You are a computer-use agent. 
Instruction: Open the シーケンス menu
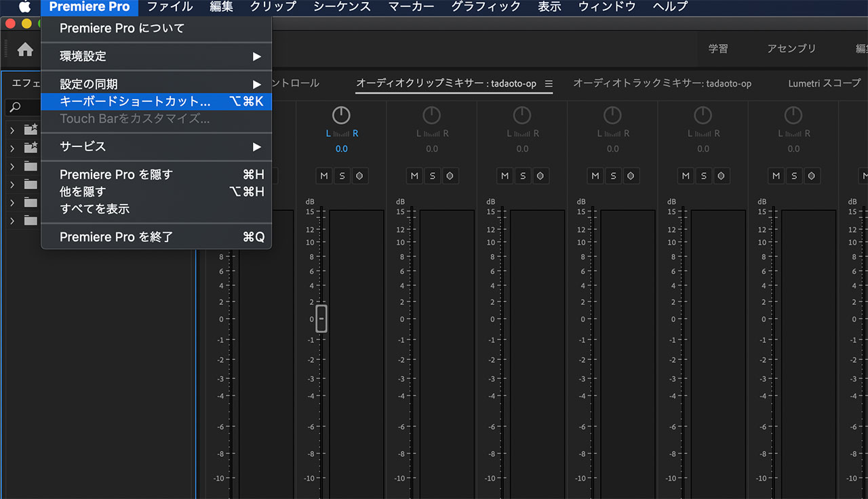coord(342,7)
